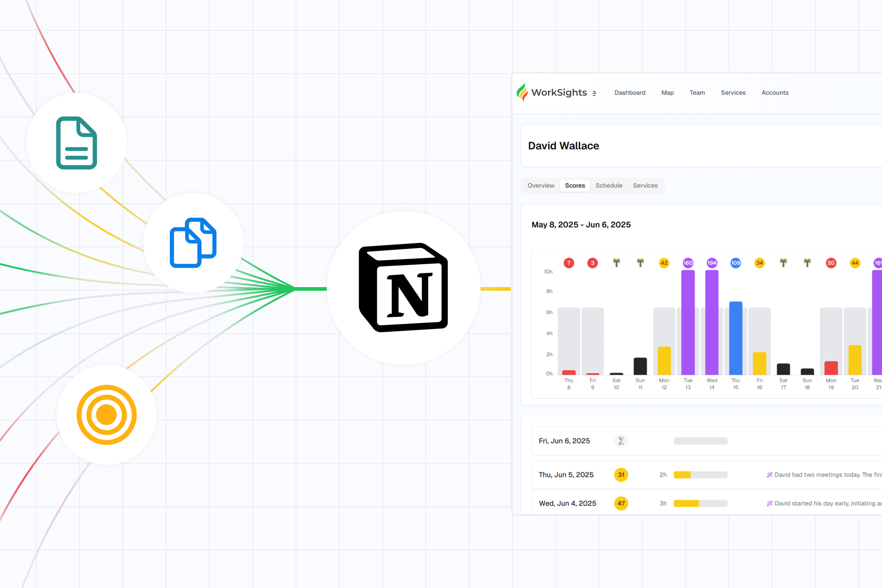Open Services in the top navigation bar
882x588 pixels.
[733, 93]
